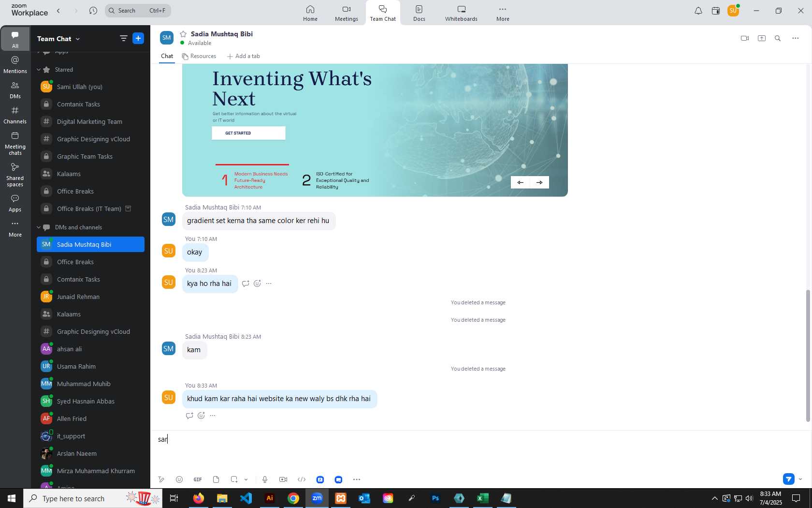812x508 pixels.
Task: Open Shared spaces in left rail
Action: (15, 174)
